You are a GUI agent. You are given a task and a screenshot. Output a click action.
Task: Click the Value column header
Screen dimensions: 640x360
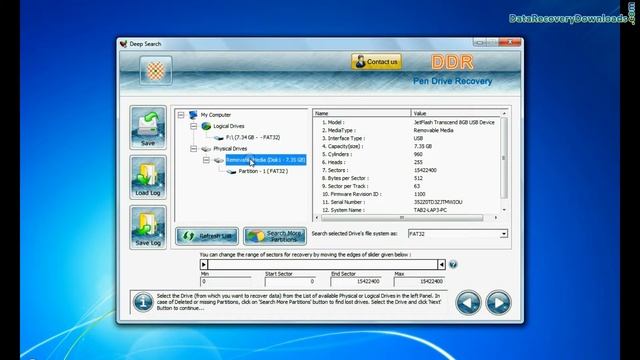456,113
